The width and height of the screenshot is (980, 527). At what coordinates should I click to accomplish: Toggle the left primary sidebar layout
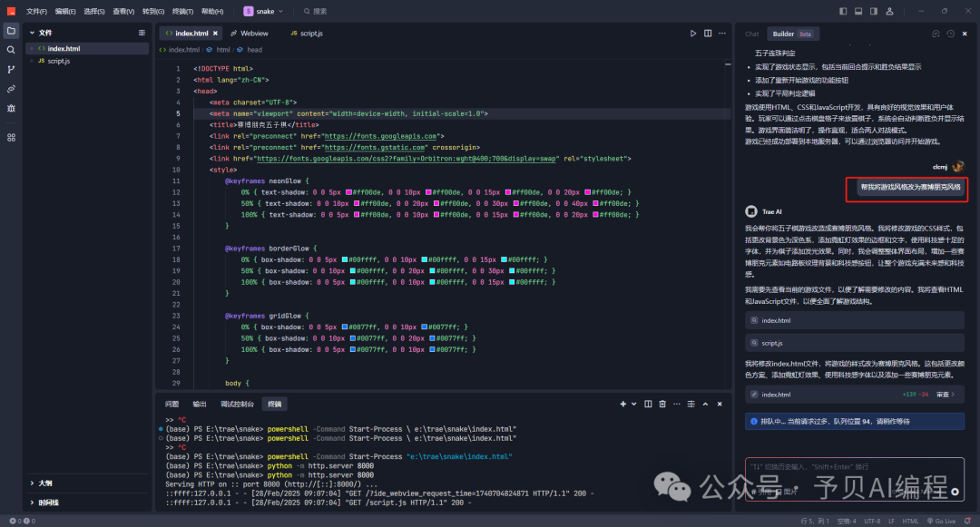(x=843, y=11)
